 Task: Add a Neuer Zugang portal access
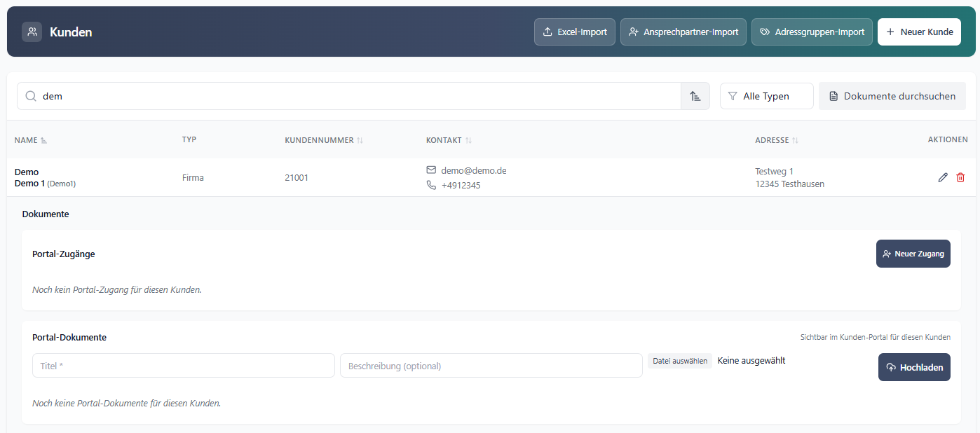point(913,254)
